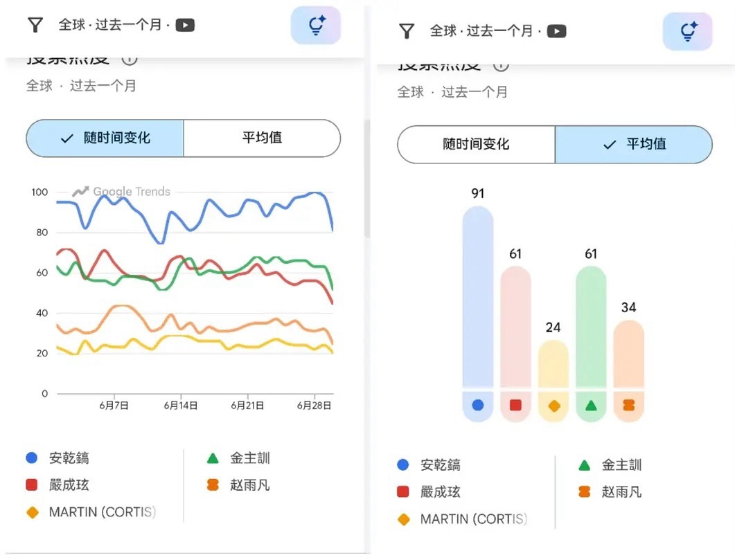The width and height of the screenshot is (735, 560).
Task: Select the checked 平均值 tab in right panel
Action: (634, 144)
